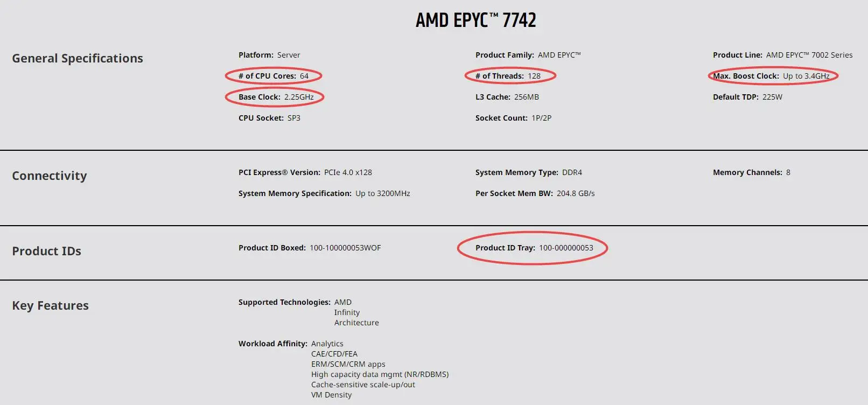Click the circled Max. Boost Clock entry
Screen dimensions: 868x405
pyautogui.click(x=771, y=76)
